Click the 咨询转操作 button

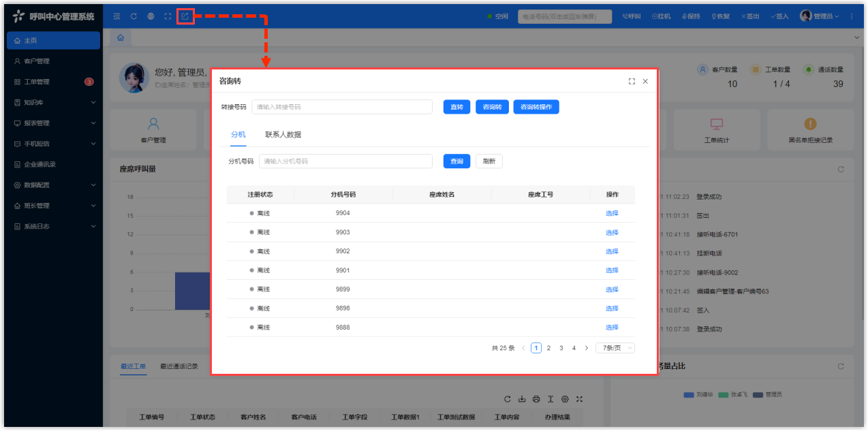click(x=536, y=107)
